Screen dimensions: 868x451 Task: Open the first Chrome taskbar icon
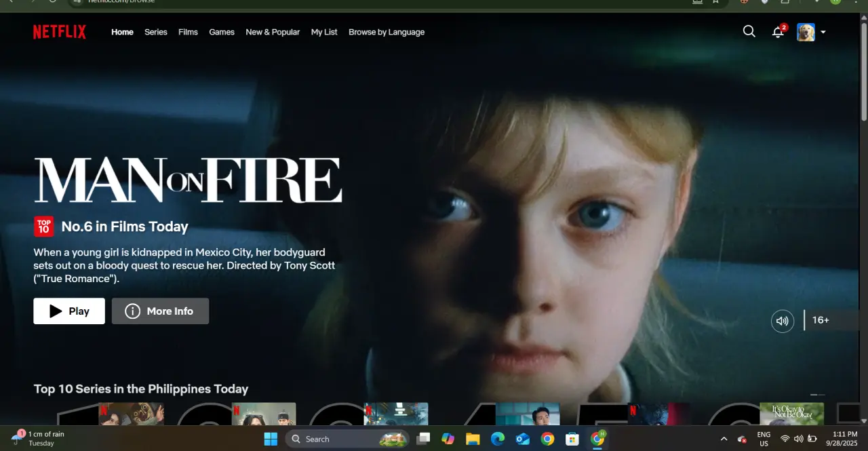point(547,439)
